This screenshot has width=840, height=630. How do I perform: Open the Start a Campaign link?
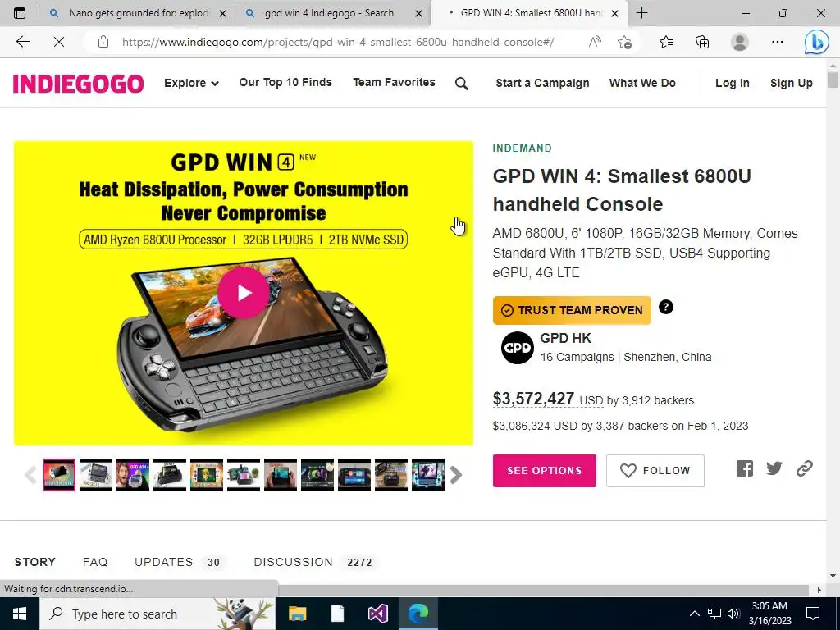(x=542, y=83)
